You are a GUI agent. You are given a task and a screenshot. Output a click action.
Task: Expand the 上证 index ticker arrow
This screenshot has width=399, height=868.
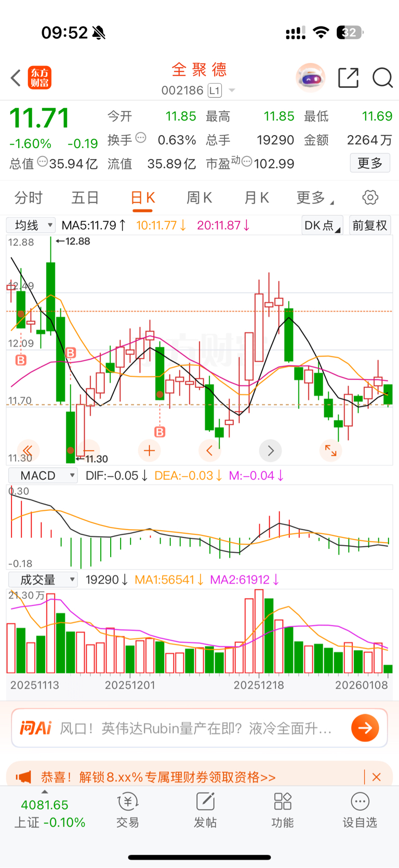coord(45,792)
